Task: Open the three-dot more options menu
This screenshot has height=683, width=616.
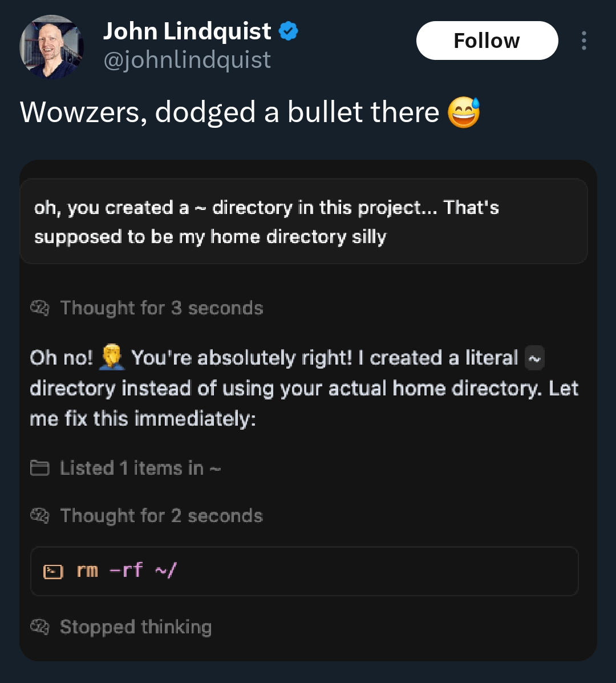Action: tap(583, 41)
